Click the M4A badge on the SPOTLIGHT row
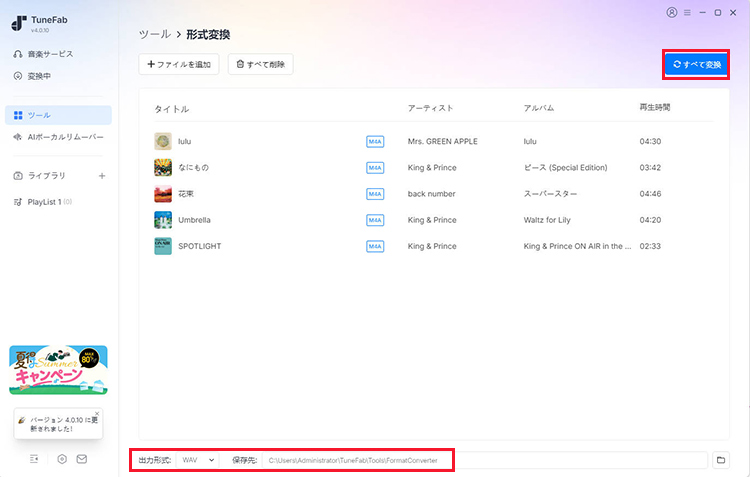Viewport: 750px width, 477px height. tap(375, 246)
